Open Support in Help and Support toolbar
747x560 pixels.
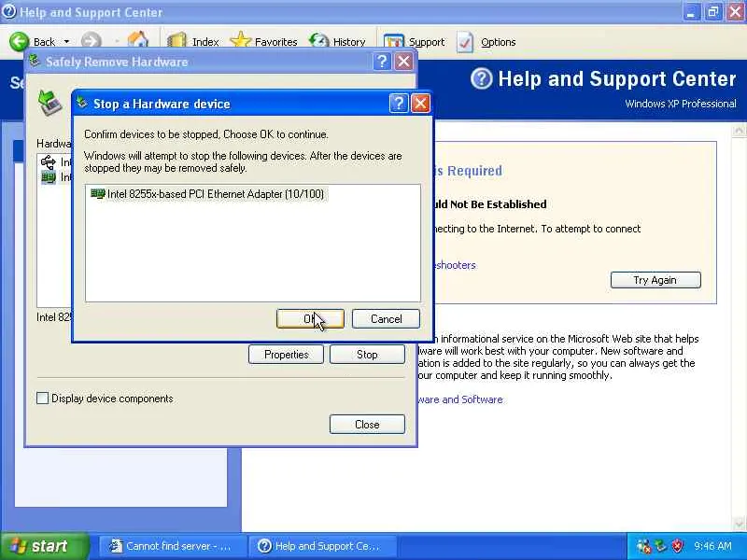tap(414, 41)
